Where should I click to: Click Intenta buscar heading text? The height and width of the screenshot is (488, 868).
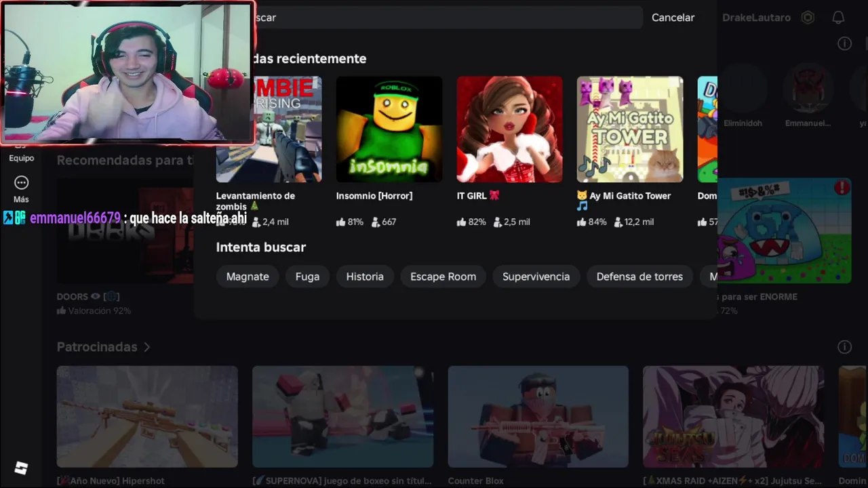[x=261, y=247]
